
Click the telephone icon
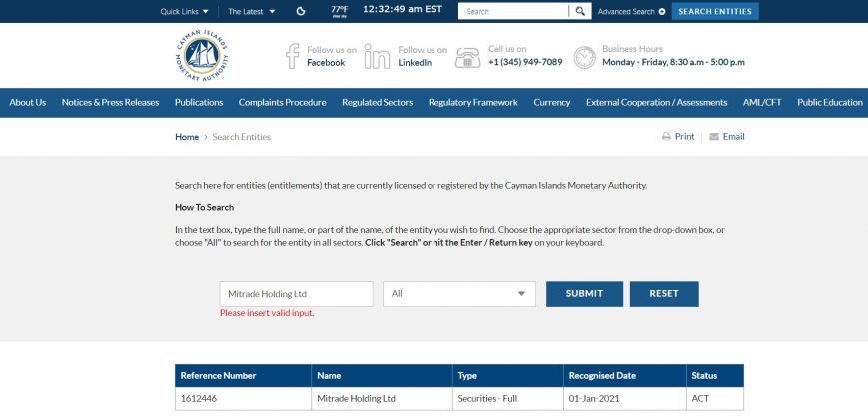[x=467, y=57]
